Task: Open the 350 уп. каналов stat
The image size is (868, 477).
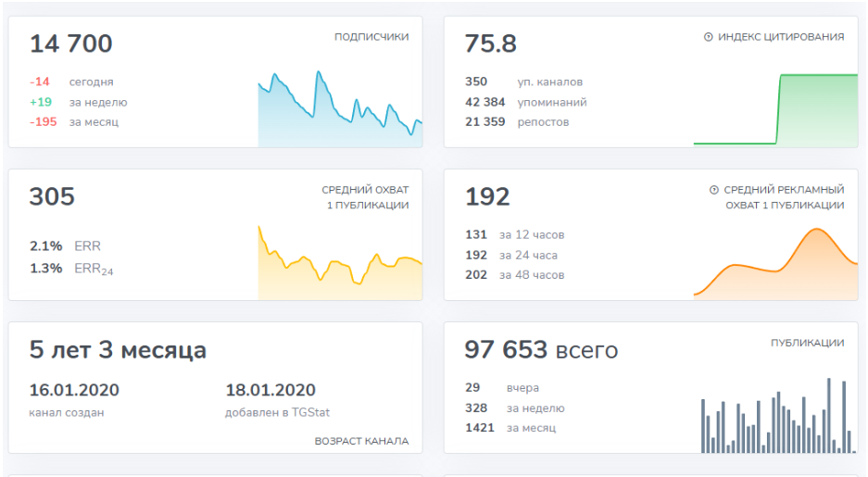Action: (523, 82)
